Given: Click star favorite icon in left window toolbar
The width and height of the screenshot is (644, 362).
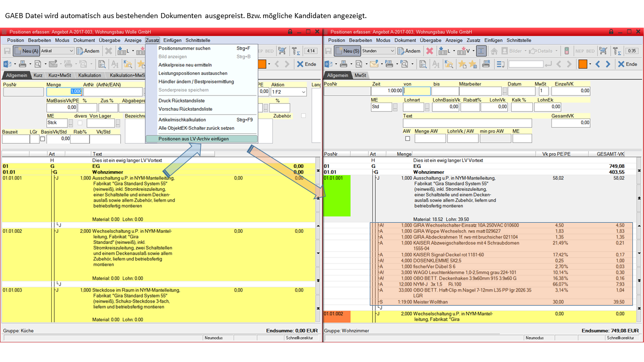Looking at the screenshot, I should click(x=140, y=64).
